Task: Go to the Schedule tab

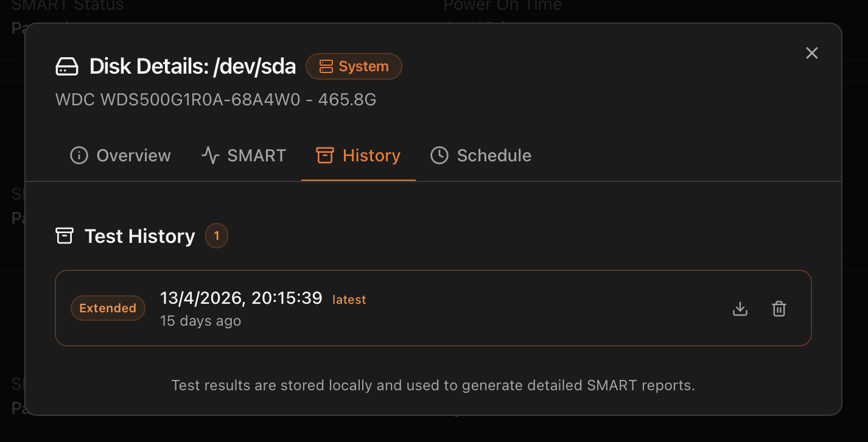Action: pyautogui.click(x=481, y=155)
